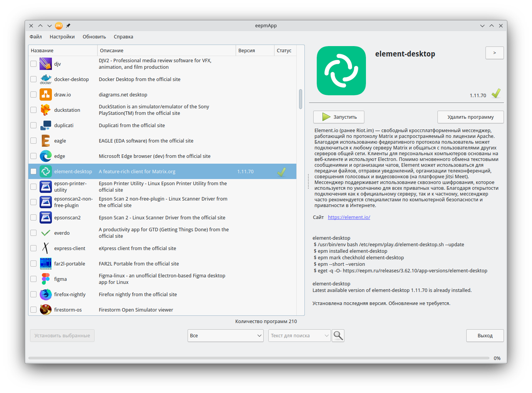Click the splitter handle between list and details

point(308,181)
